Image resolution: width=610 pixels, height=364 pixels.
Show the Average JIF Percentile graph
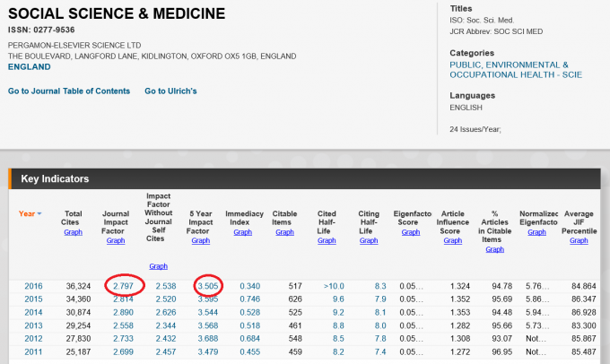579,240
